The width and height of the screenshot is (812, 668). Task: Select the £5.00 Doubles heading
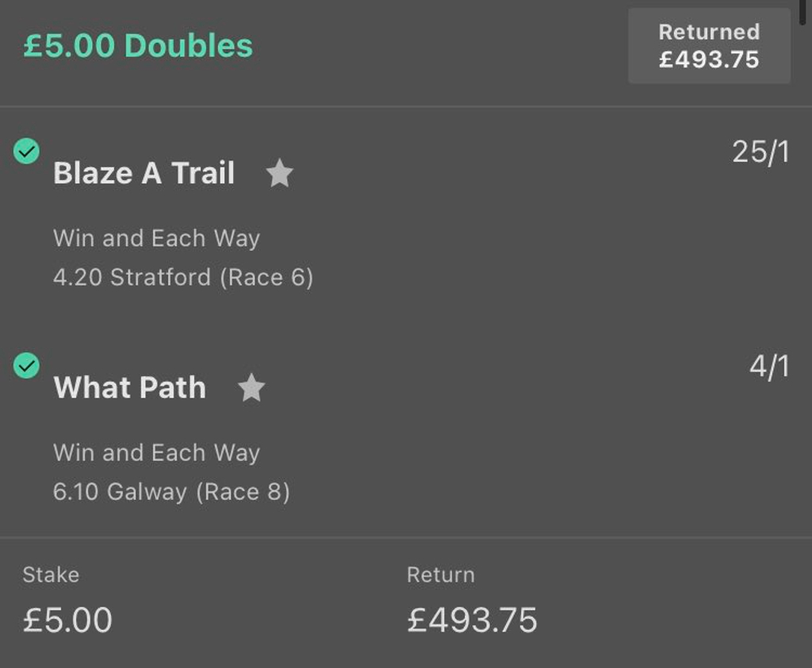[x=138, y=45]
